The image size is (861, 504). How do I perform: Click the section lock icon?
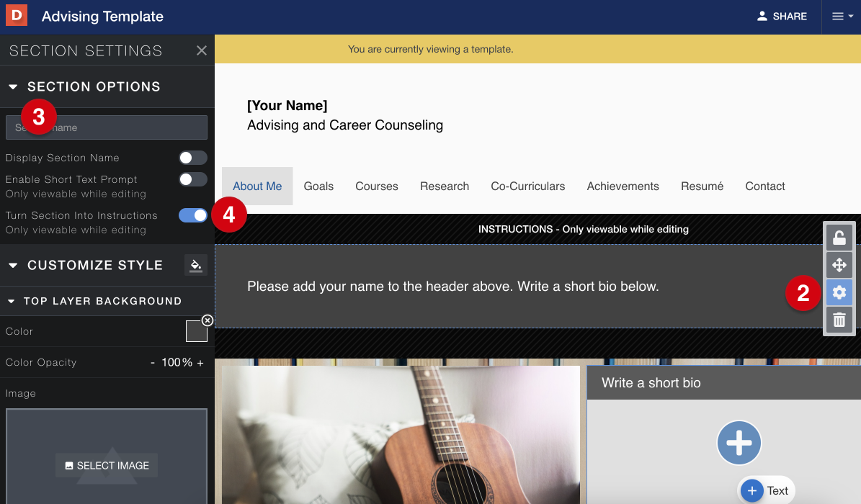(x=839, y=238)
